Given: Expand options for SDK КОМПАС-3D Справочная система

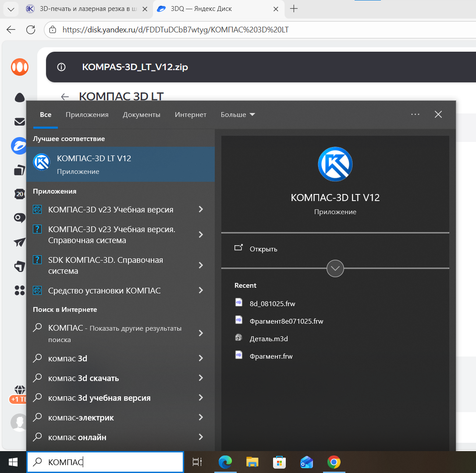Looking at the screenshot, I should pos(201,265).
